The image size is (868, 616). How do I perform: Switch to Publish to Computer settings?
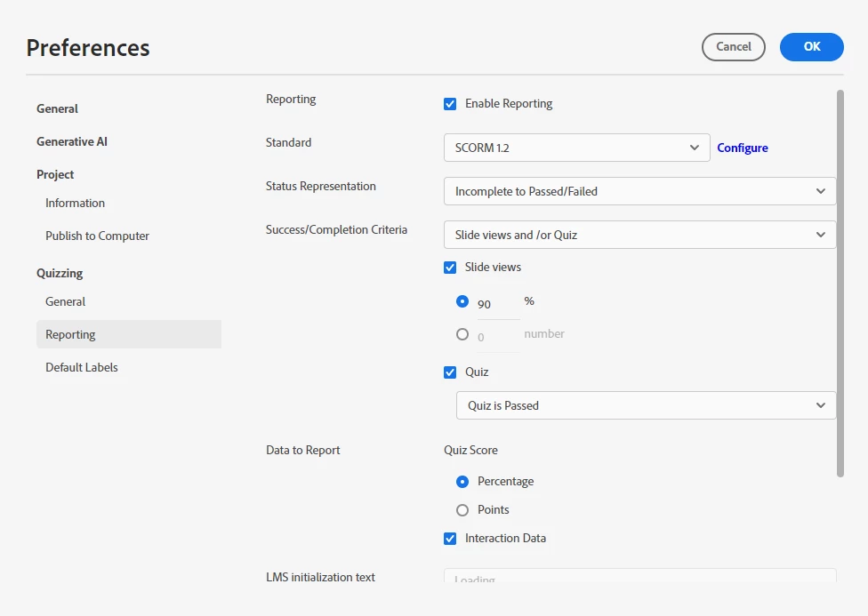click(x=97, y=236)
